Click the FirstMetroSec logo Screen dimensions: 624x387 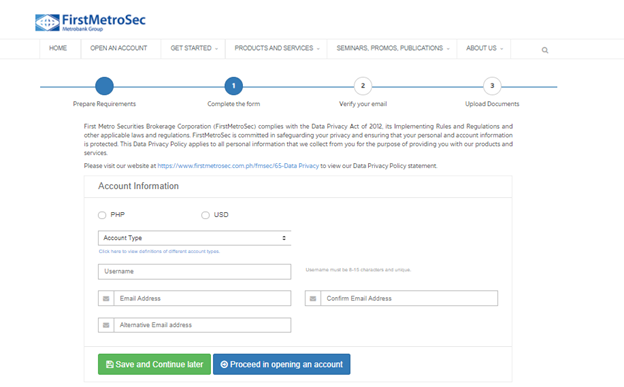[x=90, y=22]
